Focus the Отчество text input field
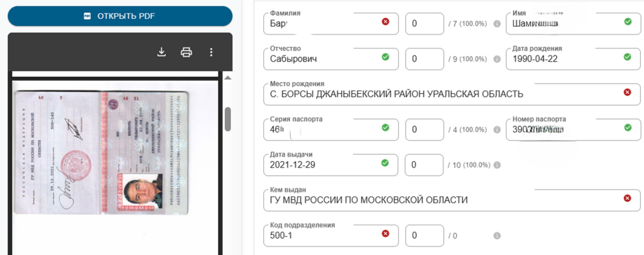The width and height of the screenshot is (644, 255). point(322,59)
